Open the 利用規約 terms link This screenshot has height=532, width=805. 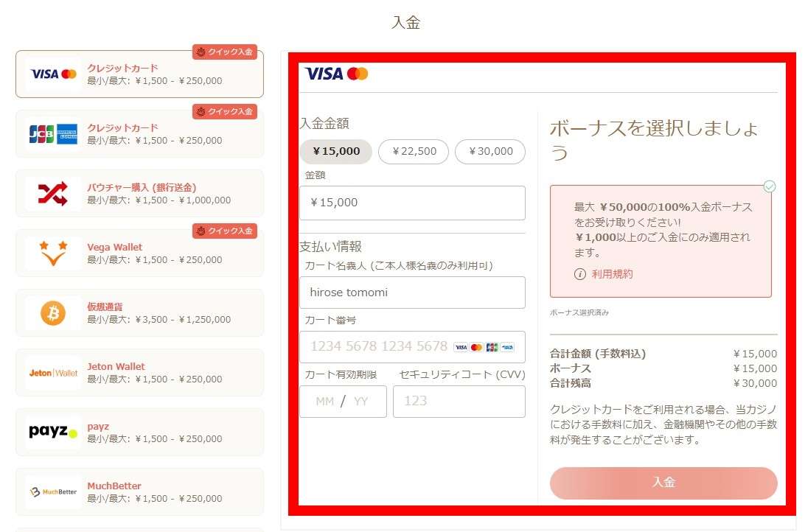point(612,274)
